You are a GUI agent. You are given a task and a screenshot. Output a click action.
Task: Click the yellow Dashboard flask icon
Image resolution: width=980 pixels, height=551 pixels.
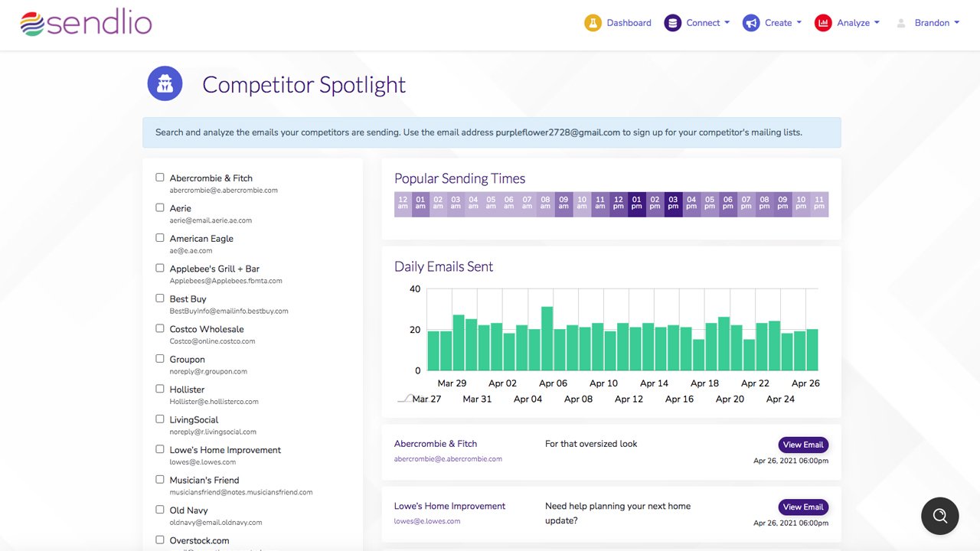coord(593,23)
